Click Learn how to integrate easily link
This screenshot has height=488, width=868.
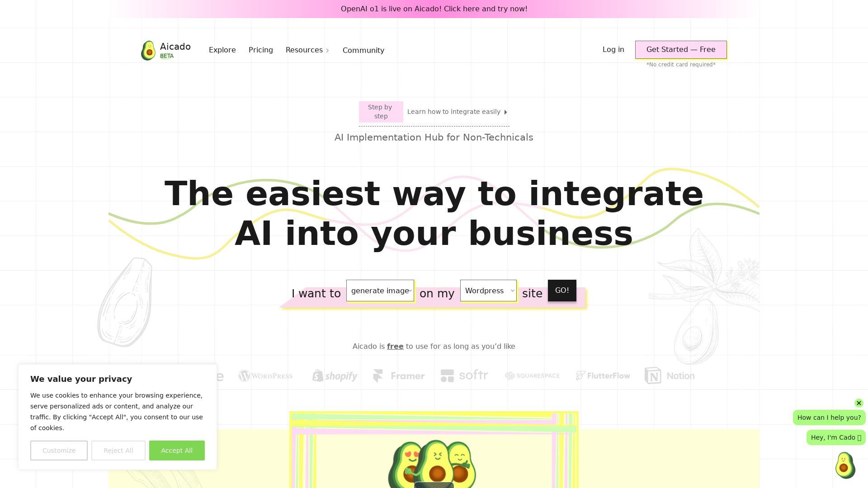pos(457,112)
